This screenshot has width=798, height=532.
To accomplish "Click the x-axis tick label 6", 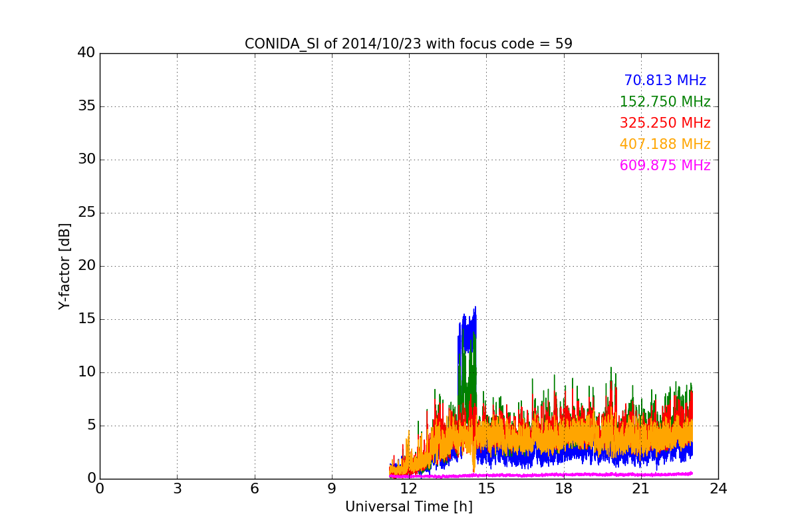I will [x=254, y=489].
